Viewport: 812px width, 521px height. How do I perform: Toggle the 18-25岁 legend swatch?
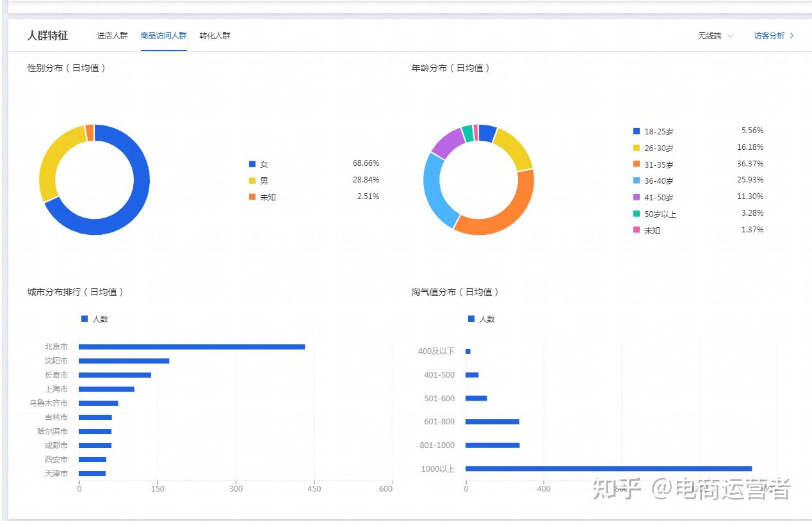(637, 131)
